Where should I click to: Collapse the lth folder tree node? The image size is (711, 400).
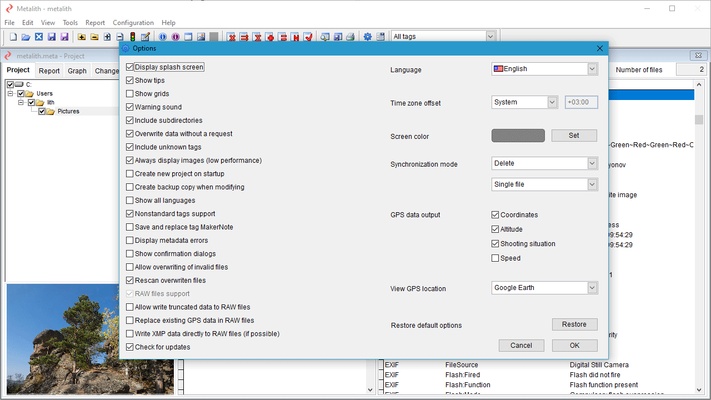(x=20, y=102)
